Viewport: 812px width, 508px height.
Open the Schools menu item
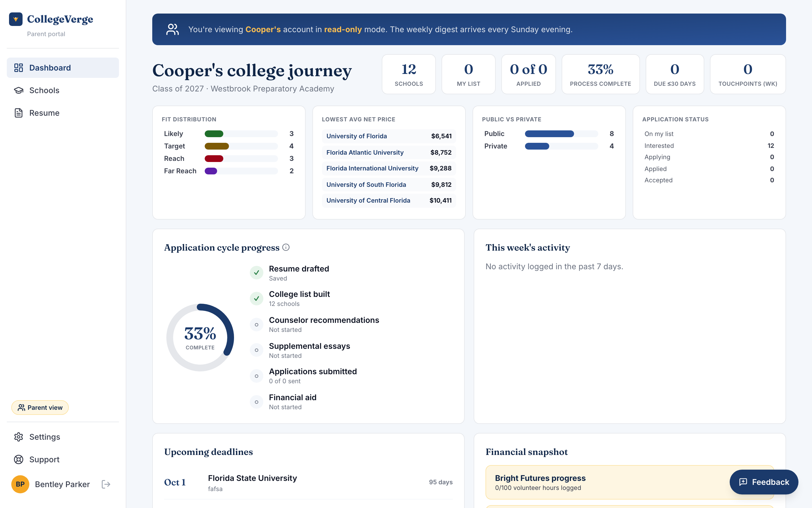[x=63, y=90]
